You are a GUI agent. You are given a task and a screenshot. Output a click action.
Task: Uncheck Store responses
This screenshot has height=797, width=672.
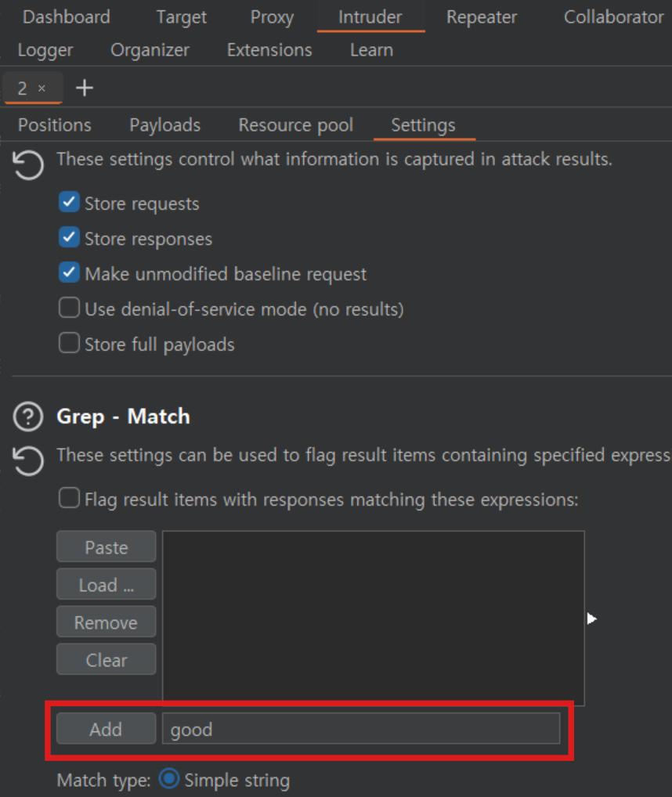69,237
